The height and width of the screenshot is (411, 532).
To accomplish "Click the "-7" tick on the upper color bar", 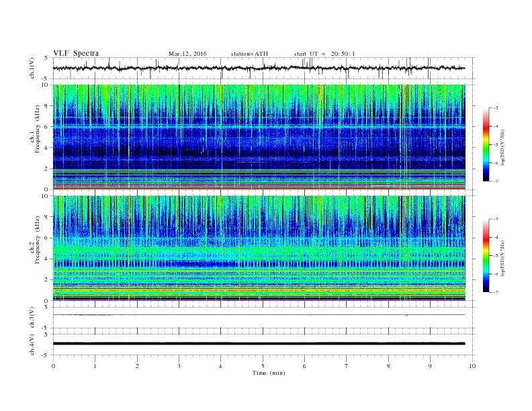I will click(496, 181).
